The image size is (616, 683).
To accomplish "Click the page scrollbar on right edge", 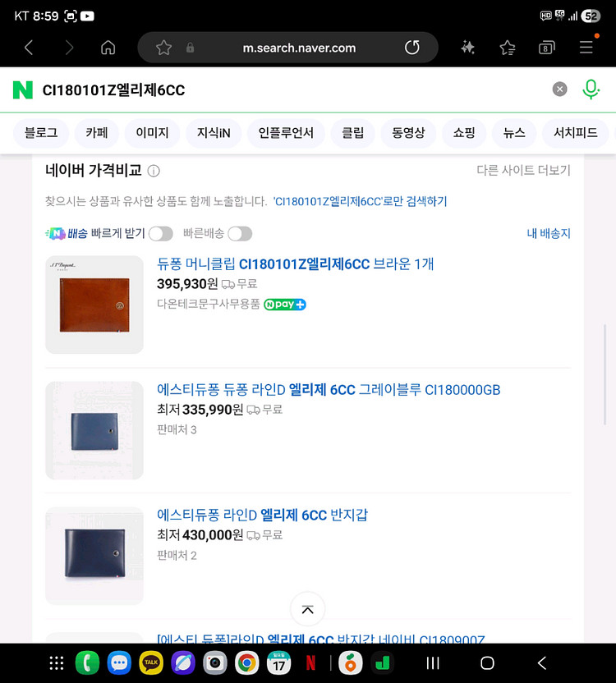I will click(x=605, y=374).
